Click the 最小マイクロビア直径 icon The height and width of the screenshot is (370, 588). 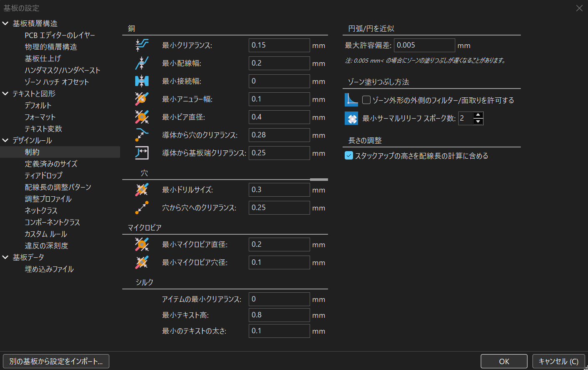[x=142, y=244]
